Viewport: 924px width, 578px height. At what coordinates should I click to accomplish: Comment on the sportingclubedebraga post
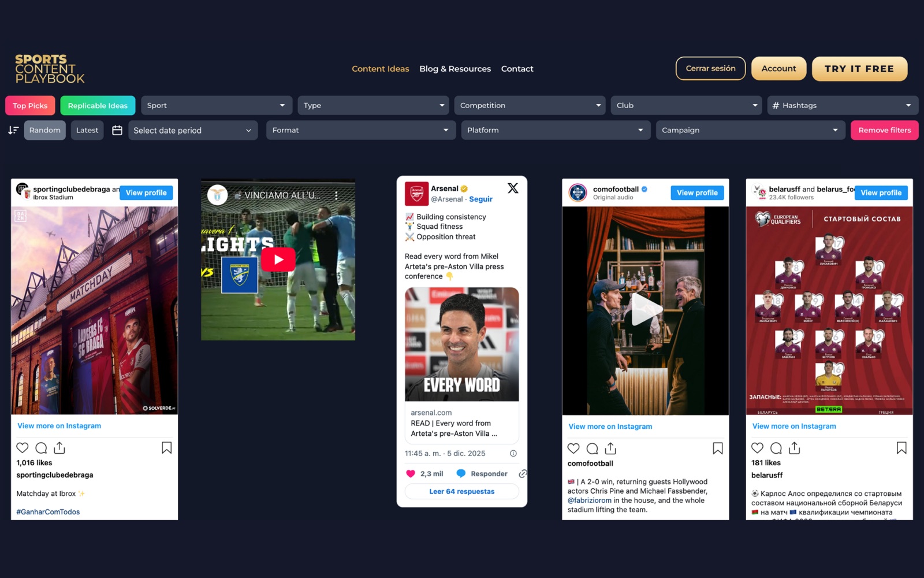[41, 447]
